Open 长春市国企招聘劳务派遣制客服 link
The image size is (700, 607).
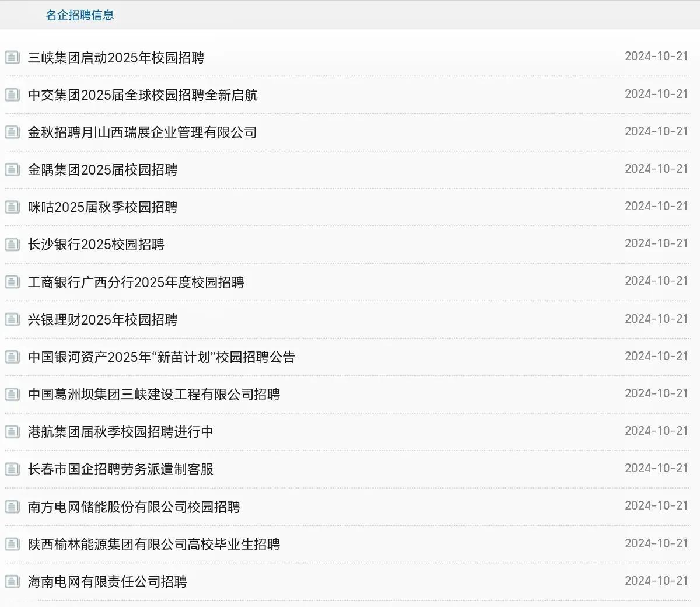[x=121, y=469]
